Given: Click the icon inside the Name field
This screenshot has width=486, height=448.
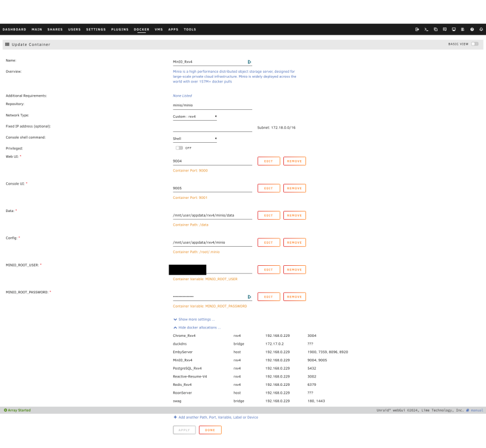Looking at the screenshot, I should click(249, 62).
